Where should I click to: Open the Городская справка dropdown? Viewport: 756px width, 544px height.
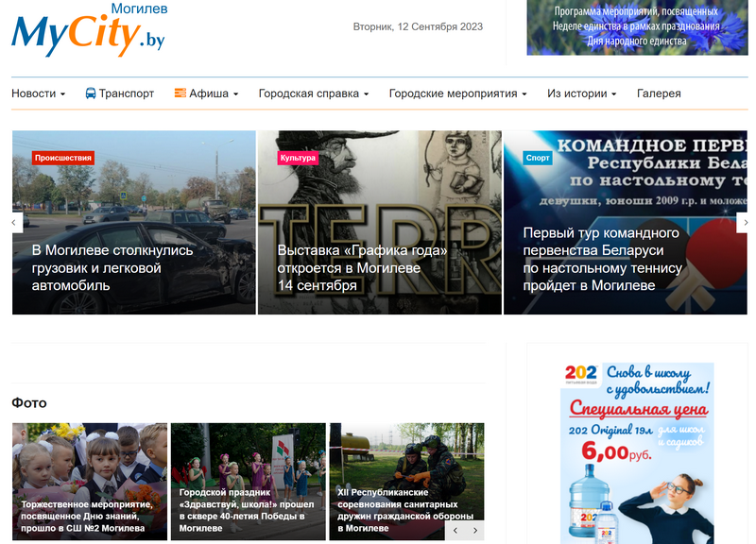pos(313,93)
